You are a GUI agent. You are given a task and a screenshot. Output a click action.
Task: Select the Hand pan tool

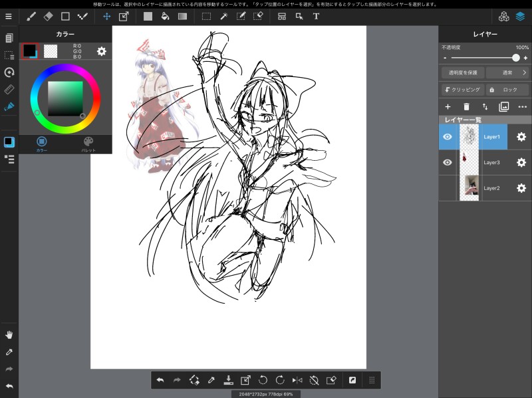[x=9, y=335]
